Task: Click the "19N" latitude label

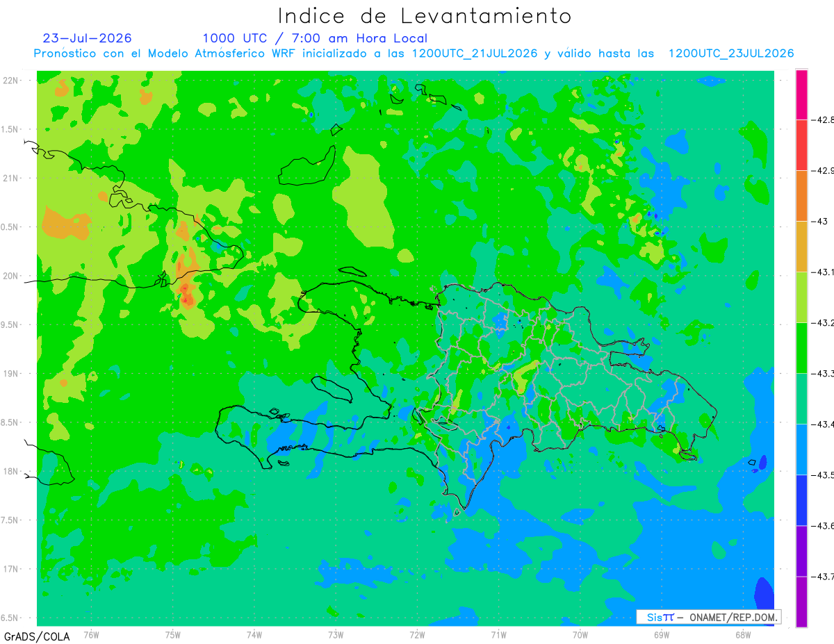Action: tap(12, 373)
